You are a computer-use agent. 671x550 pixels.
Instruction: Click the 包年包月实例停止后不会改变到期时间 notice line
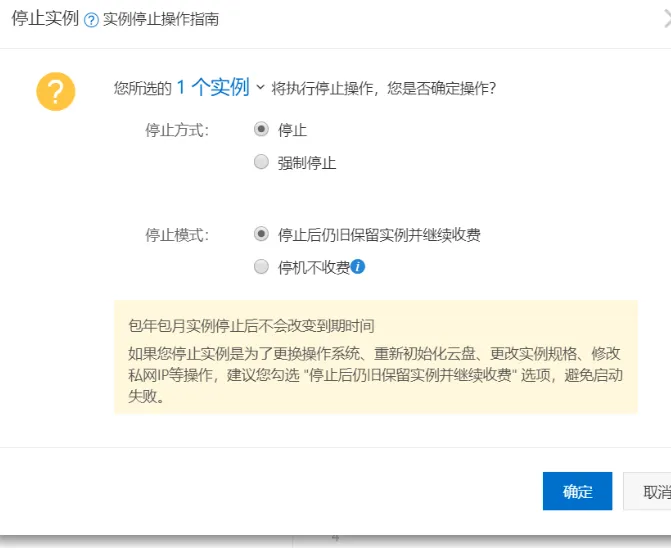251,326
